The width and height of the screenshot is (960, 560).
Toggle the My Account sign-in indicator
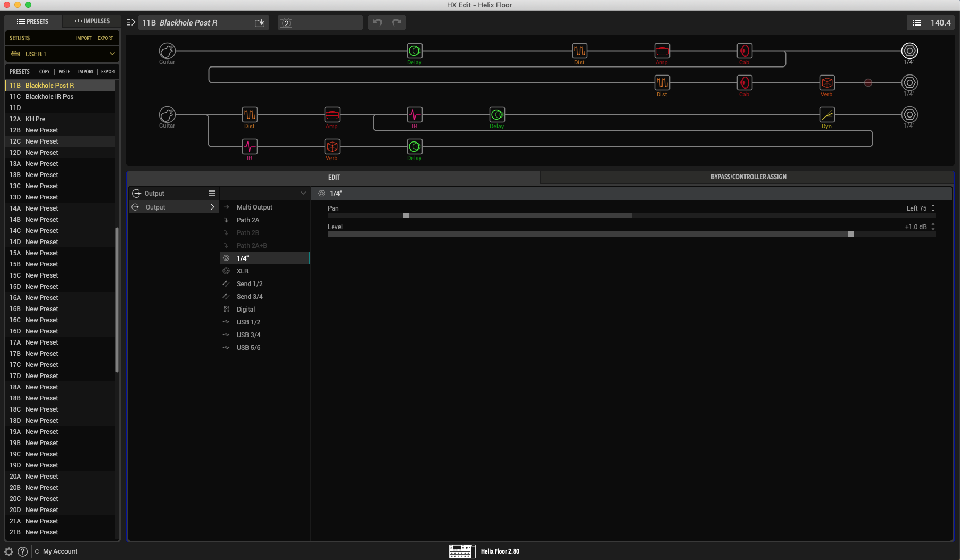(37, 551)
